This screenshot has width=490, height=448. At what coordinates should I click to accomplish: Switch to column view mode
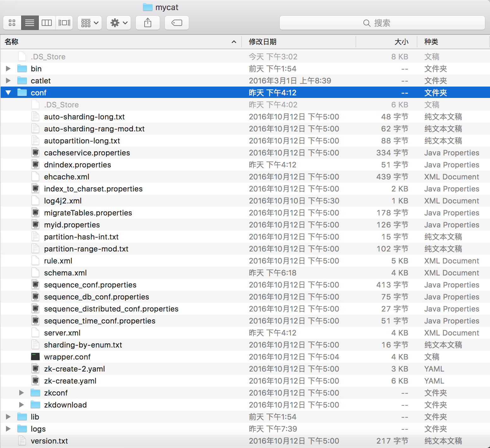[x=47, y=23]
